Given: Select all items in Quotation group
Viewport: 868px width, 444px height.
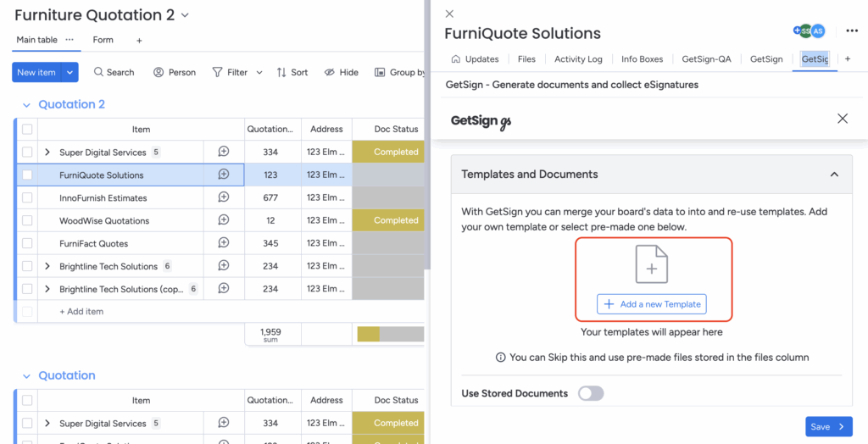Looking at the screenshot, I should (x=27, y=400).
